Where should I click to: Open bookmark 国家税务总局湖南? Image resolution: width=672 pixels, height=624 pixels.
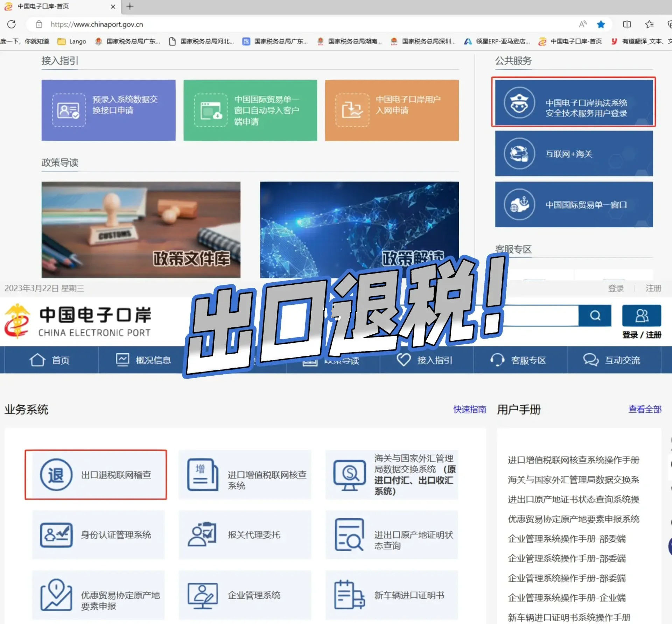(349, 41)
